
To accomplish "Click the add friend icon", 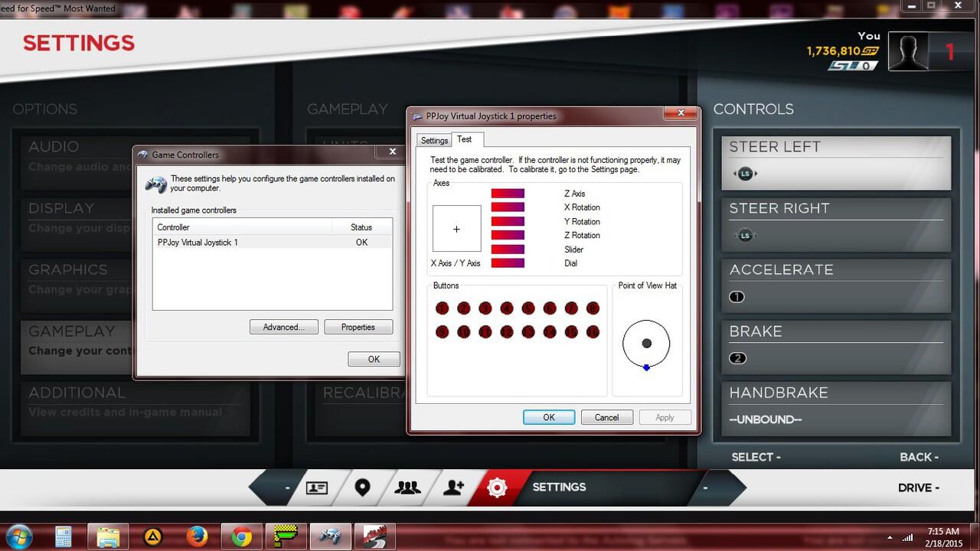I will pyautogui.click(x=453, y=487).
